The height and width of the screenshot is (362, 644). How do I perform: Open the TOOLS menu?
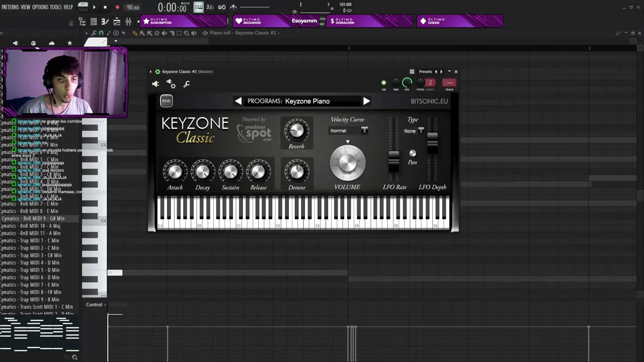click(x=55, y=7)
